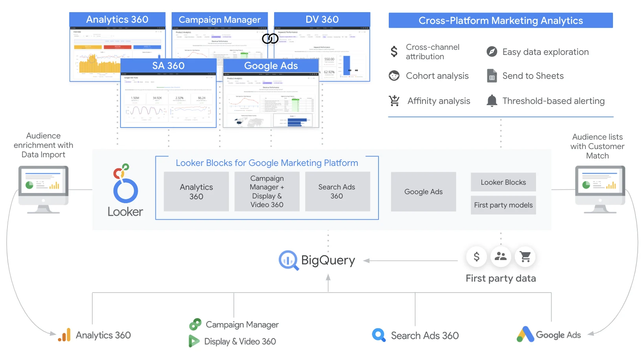This screenshot has width=644, height=353.
Task: Click the Google Ads icon at bottom right
Action: [x=525, y=335]
